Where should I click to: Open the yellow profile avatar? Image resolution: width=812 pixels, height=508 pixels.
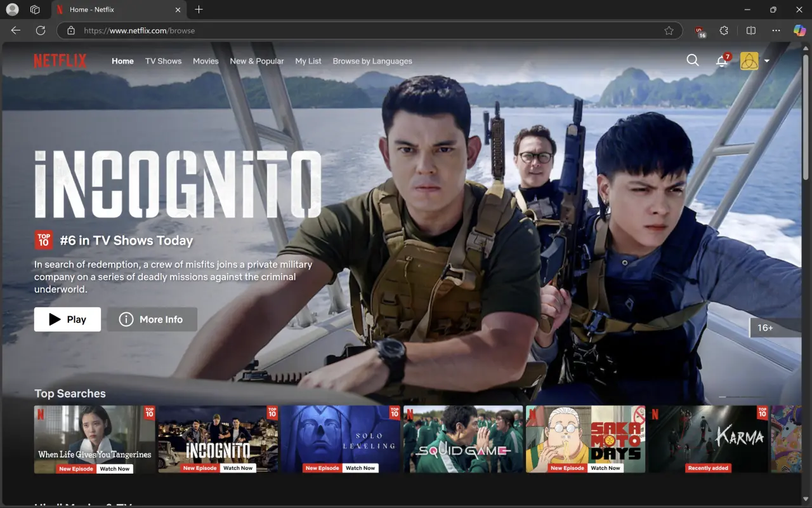tap(749, 60)
